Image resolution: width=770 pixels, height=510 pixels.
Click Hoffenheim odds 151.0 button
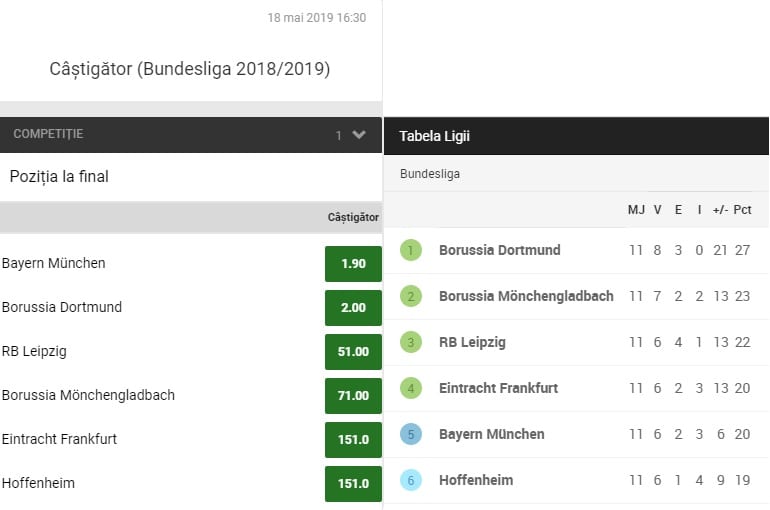pyautogui.click(x=353, y=484)
